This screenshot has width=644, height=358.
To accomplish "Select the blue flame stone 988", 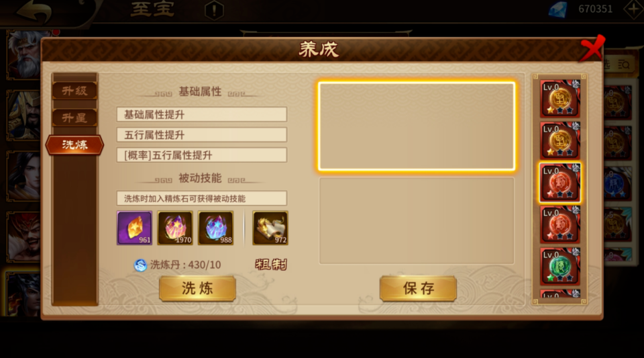I will 215,228.
